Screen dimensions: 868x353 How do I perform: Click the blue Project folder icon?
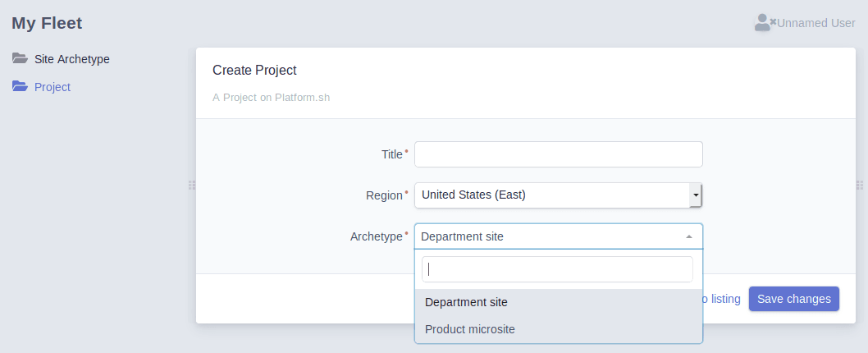[x=20, y=86]
